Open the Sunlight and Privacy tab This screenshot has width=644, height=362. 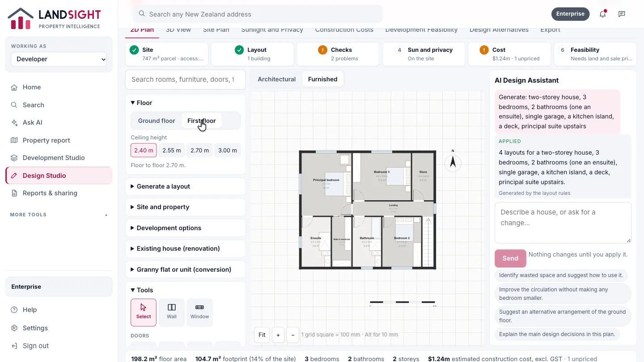tap(272, 30)
